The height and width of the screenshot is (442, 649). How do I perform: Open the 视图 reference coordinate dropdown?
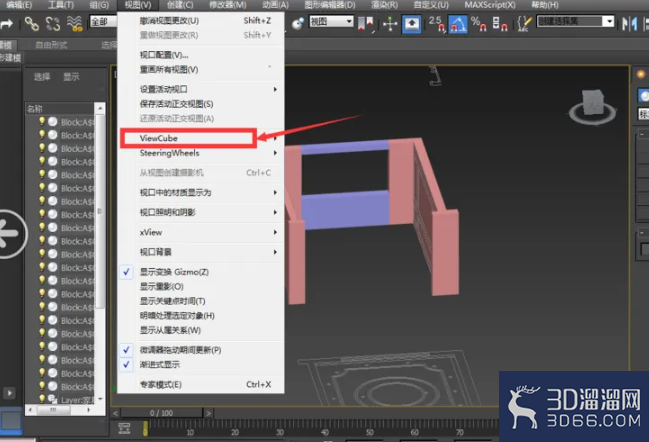pos(332,22)
